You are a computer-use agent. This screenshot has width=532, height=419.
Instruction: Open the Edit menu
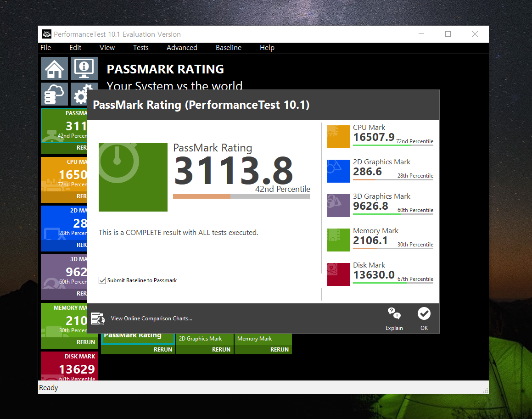75,47
